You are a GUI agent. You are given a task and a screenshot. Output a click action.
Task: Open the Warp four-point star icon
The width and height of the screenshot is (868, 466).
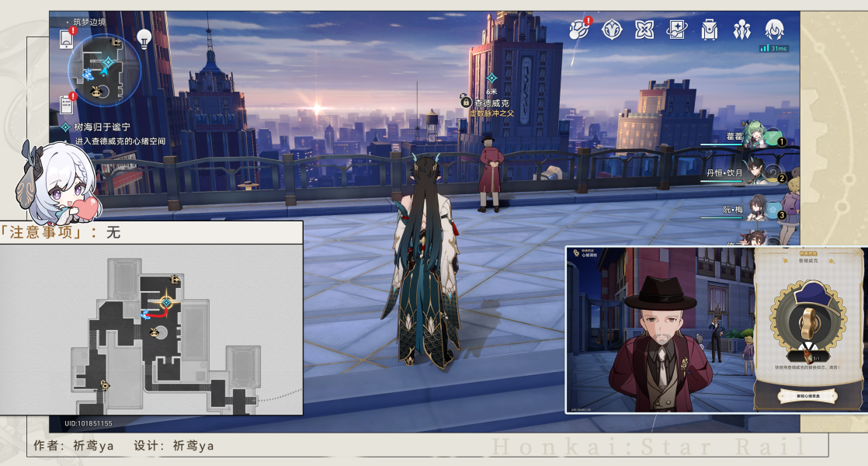[644, 30]
